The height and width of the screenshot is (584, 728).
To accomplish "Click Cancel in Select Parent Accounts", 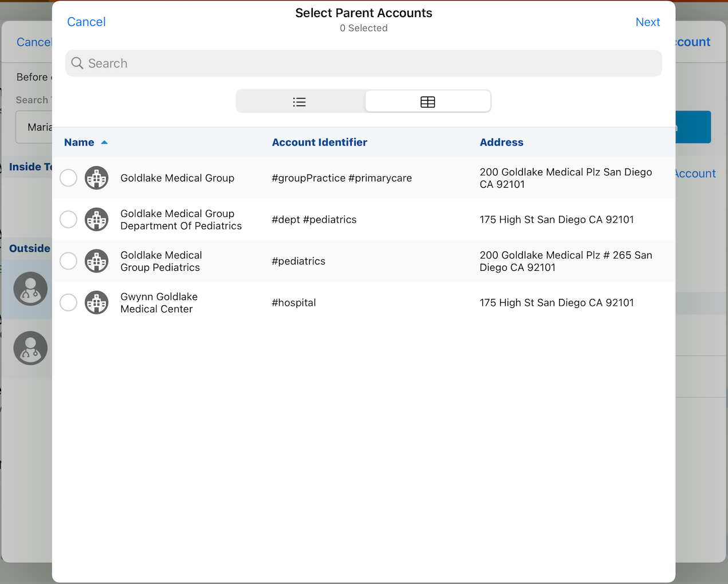I will (86, 22).
